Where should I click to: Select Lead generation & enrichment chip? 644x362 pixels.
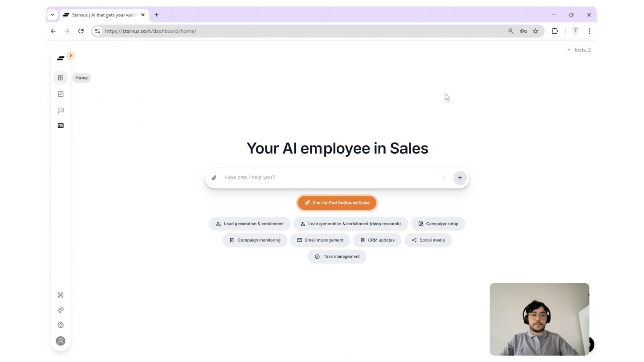point(250,224)
